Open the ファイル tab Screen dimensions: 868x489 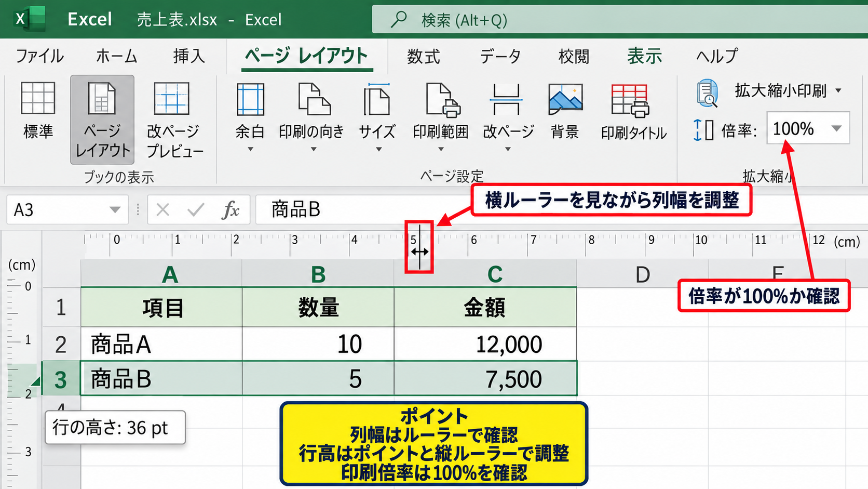pyautogui.click(x=39, y=56)
